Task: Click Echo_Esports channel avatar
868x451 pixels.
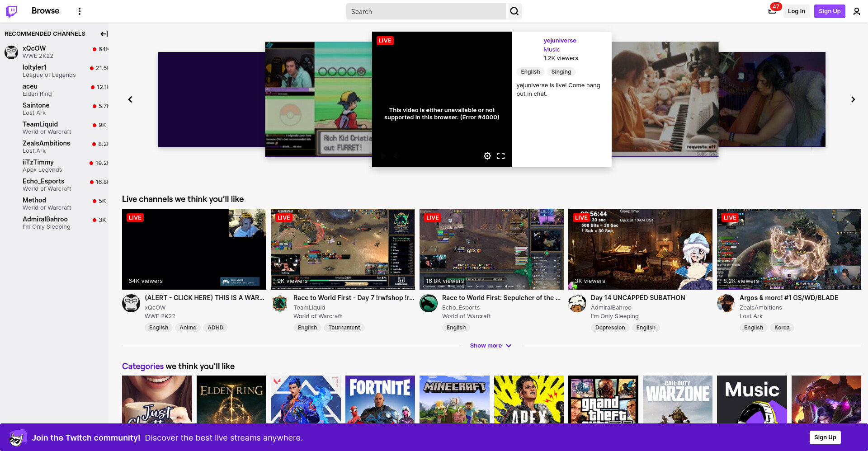Action: pyautogui.click(x=429, y=303)
